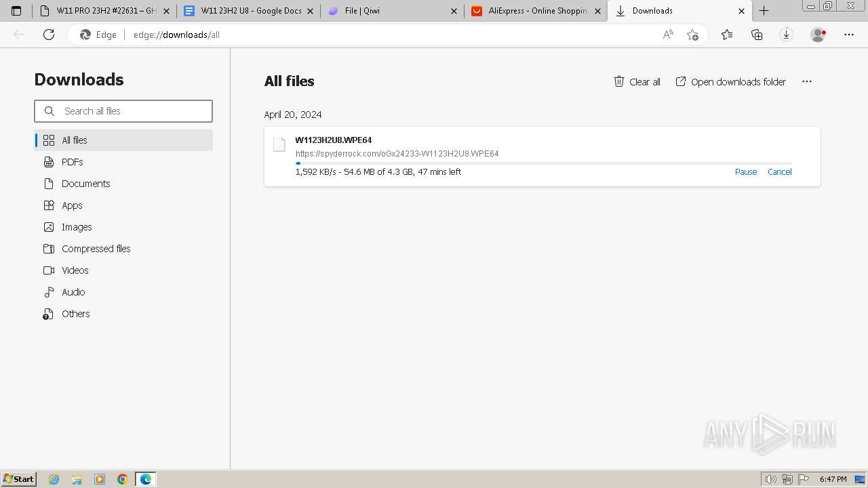The image size is (868, 488).
Task: Click the W1123H2U8.WPE64 file name
Action: tap(334, 140)
